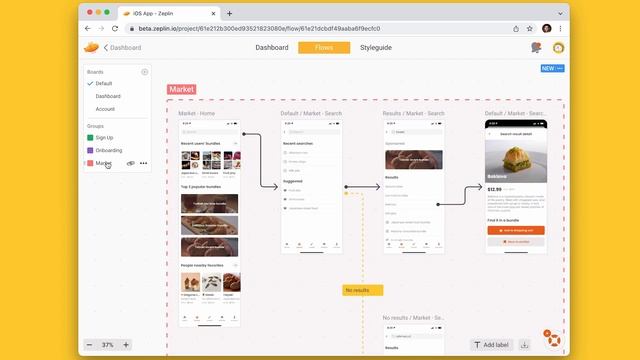This screenshot has height=360, width=640.
Task: Zoom in with the plus button
Action: coord(126,345)
